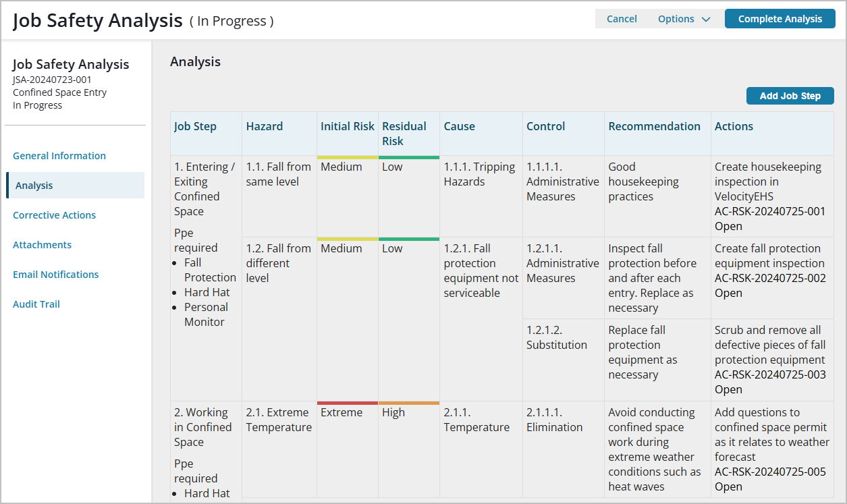Click Confined Space Entry text in sidebar

59,92
